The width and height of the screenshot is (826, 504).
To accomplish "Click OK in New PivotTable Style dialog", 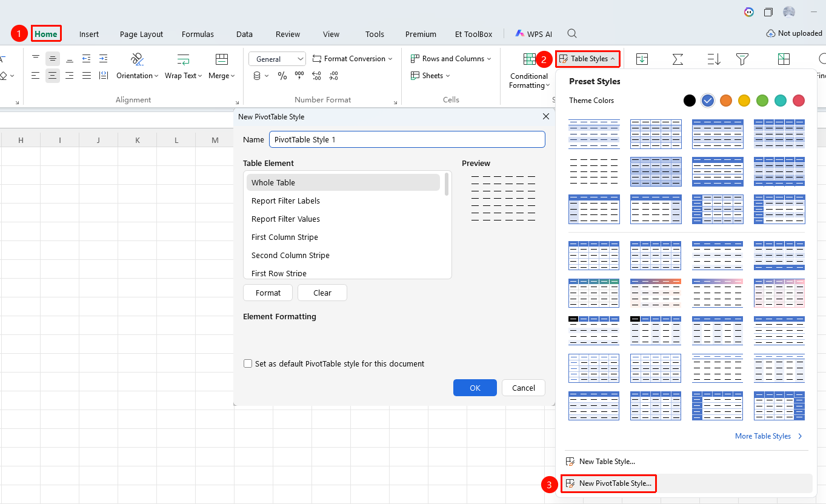I will tap(475, 388).
